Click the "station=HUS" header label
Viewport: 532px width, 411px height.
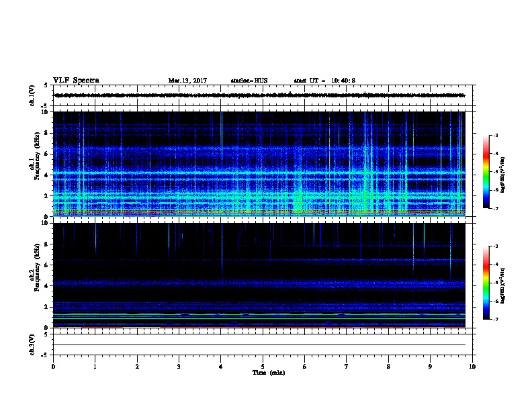click(x=249, y=81)
